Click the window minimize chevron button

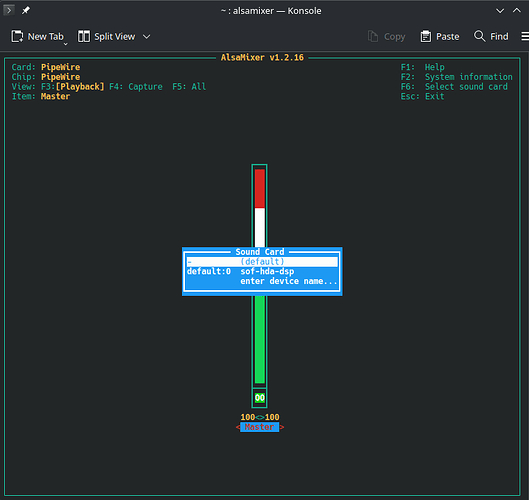click(x=500, y=11)
